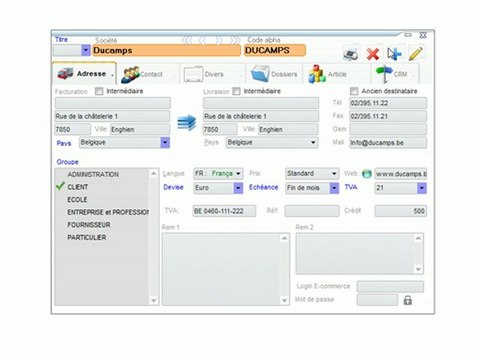Click the empty Gsm field
Screen dimensions: 480x360
click(388, 129)
